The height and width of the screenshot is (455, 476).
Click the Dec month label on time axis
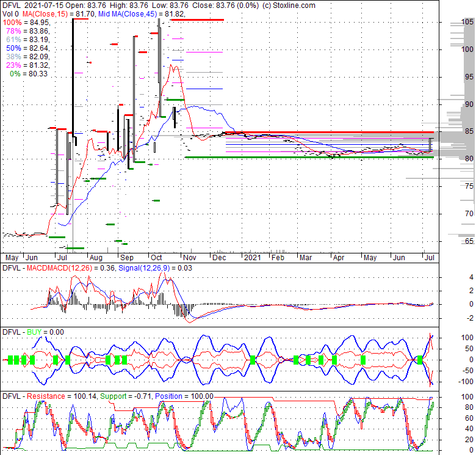pyautogui.click(x=219, y=258)
